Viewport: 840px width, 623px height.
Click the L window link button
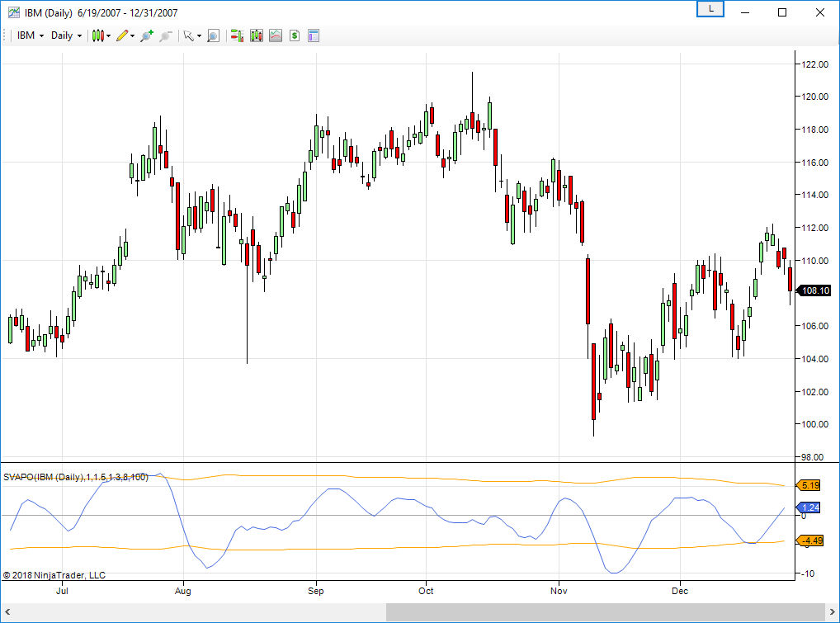tap(710, 9)
